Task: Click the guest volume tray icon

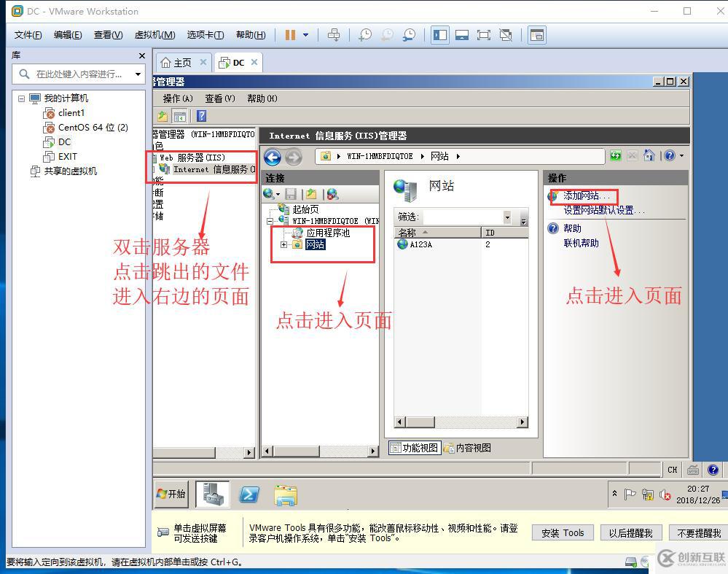Action: click(665, 495)
